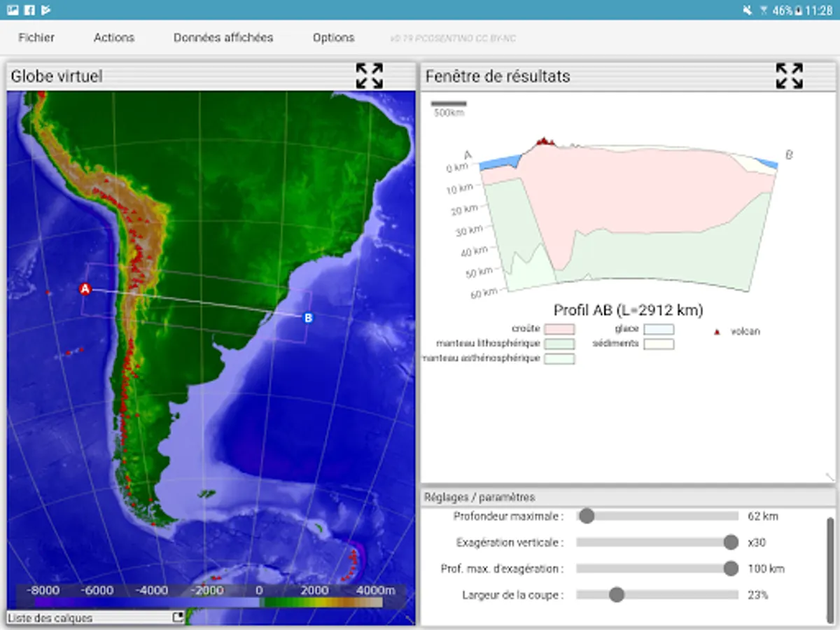Adjust the Profondeur maximale slider handle
The height and width of the screenshot is (630, 840).
[x=587, y=517]
